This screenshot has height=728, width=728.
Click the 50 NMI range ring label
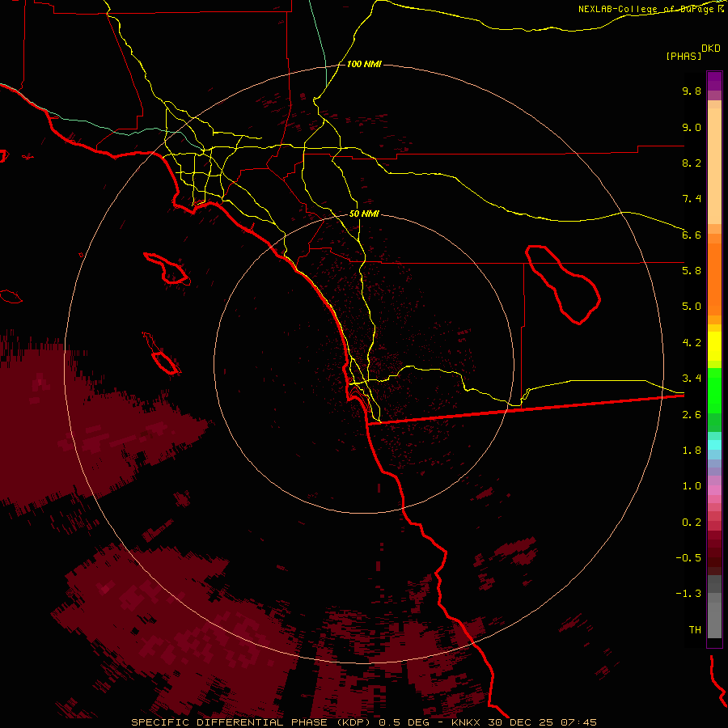pos(364,214)
